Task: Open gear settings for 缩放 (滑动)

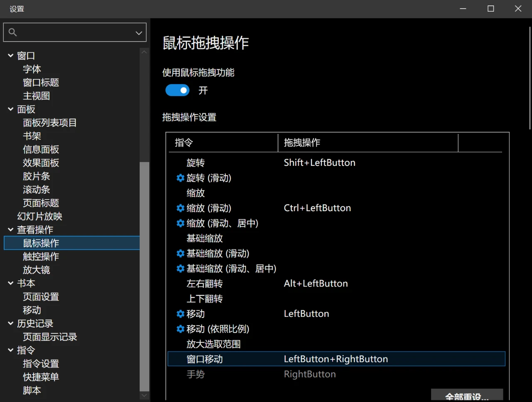Action: point(180,208)
